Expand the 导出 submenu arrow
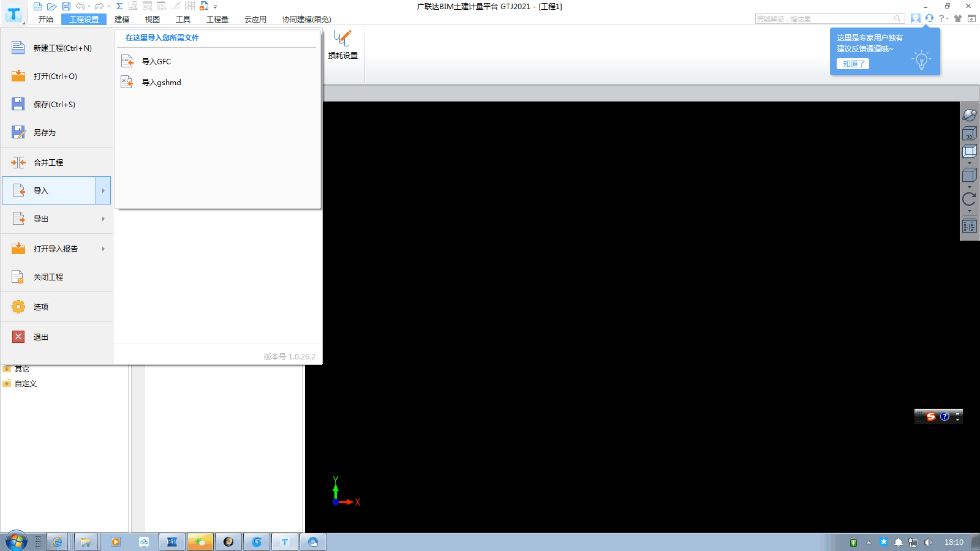980x551 pixels. tap(103, 219)
